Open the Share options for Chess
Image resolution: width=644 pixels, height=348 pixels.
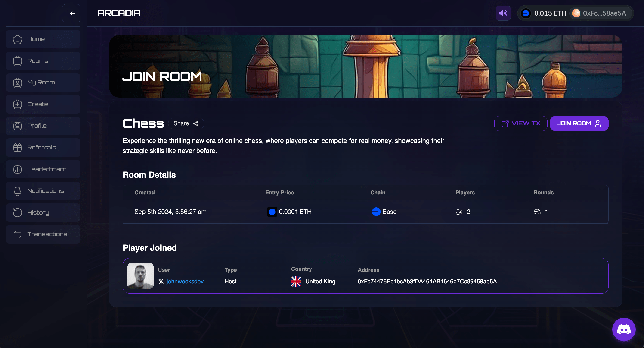[186, 123]
